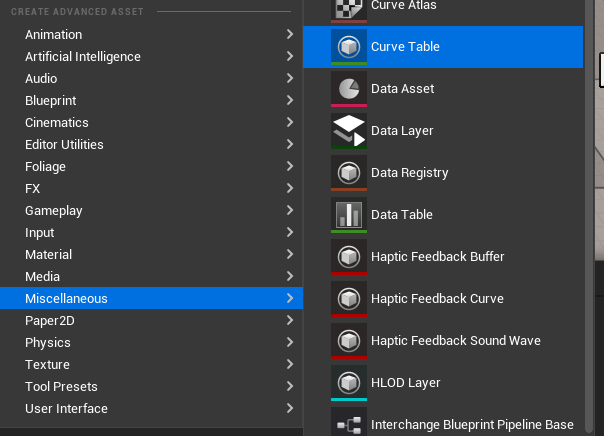
Task: Click the Interchange Blueprint Pipeline Base icon
Action: click(349, 425)
